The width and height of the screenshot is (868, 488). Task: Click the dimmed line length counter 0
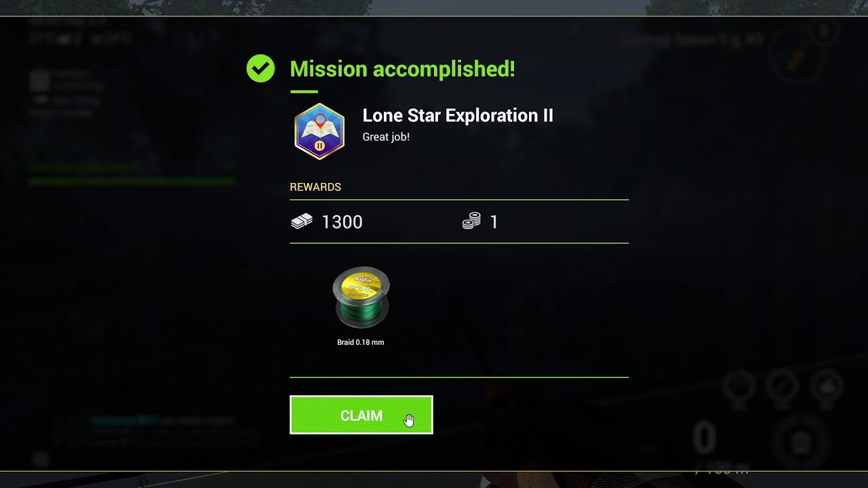coord(704,438)
